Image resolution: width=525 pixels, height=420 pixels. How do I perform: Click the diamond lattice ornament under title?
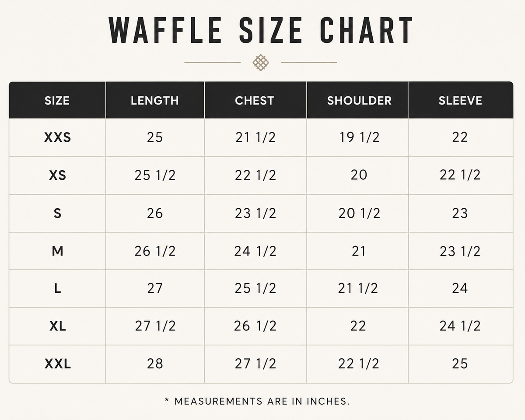(x=261, y=63)
